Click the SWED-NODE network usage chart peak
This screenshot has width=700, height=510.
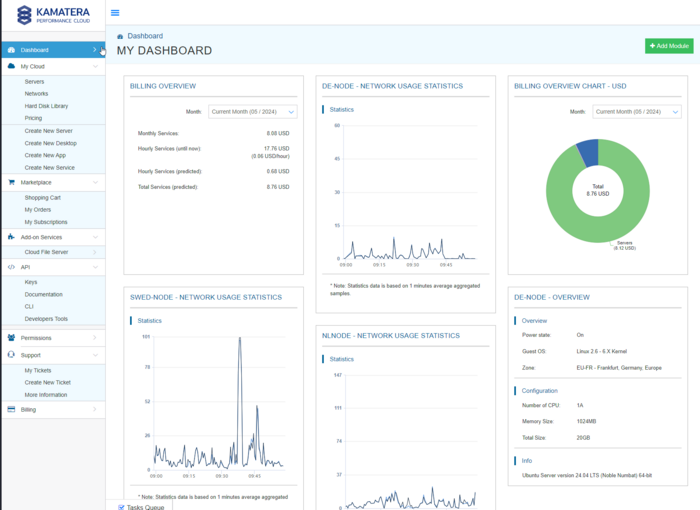(x=240, y=340)
